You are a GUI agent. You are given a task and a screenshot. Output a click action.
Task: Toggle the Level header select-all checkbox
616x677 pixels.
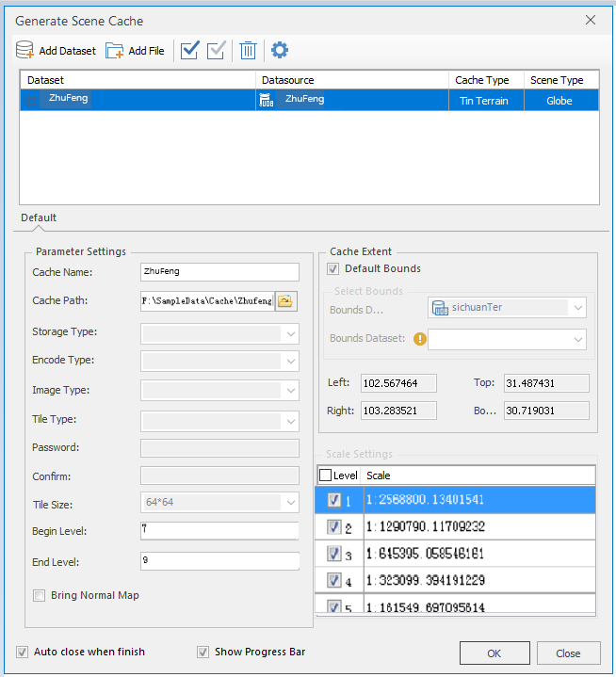click(x=325, y=476)
